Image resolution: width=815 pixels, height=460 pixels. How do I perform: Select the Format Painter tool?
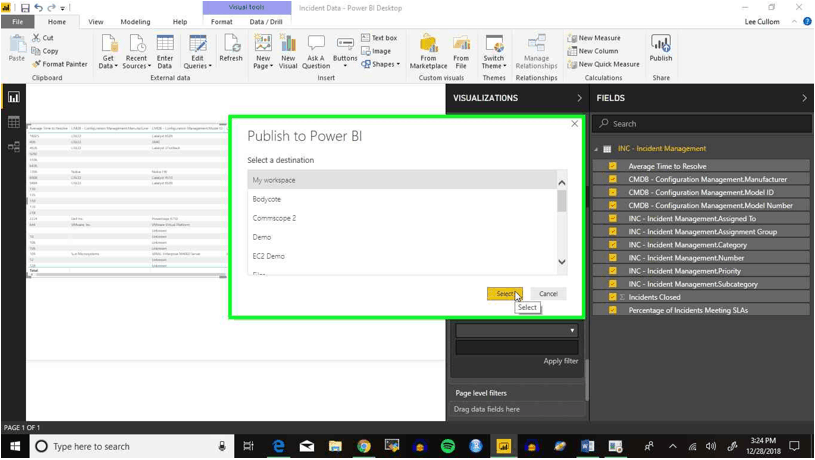point(60,64)
